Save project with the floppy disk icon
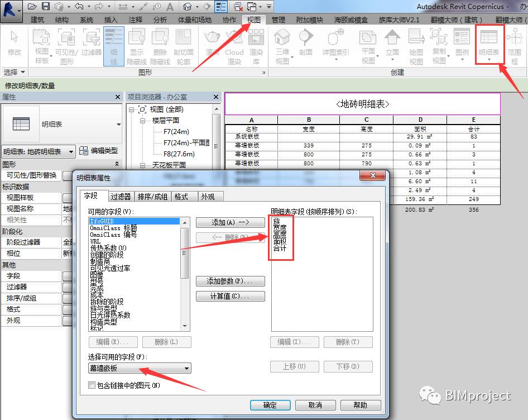528x420 pixels. click(45, 6)
